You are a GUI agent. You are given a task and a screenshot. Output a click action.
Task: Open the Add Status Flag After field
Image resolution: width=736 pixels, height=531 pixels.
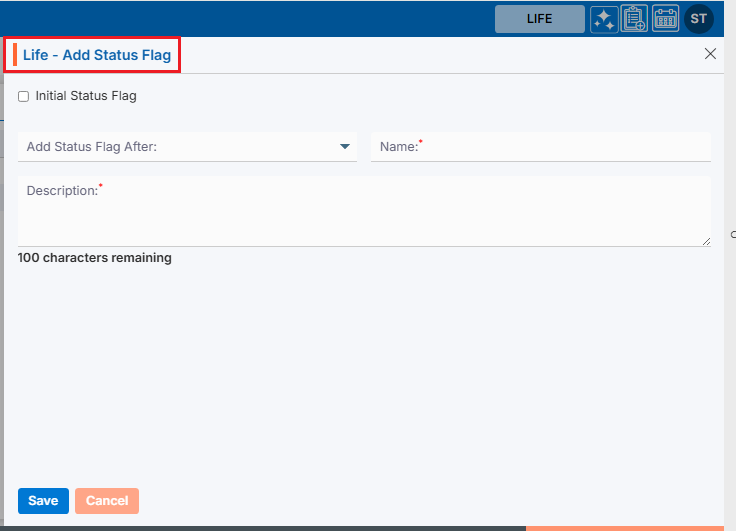[180, 147]
